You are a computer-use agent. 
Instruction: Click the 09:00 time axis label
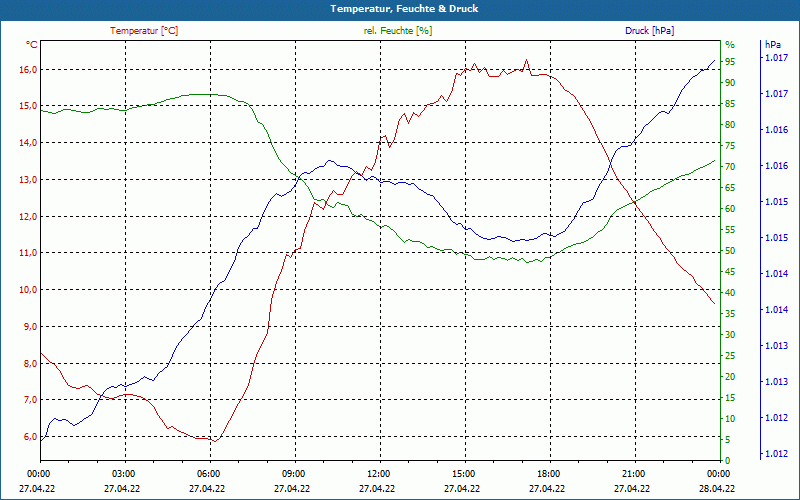coord(292,474)
